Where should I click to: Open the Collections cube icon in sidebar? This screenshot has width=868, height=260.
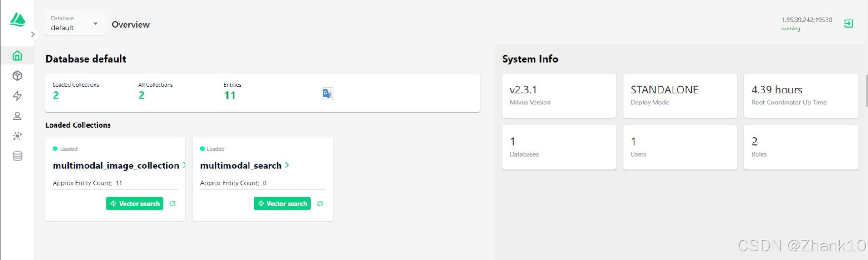pyautogui.click(x=17, y=76)
